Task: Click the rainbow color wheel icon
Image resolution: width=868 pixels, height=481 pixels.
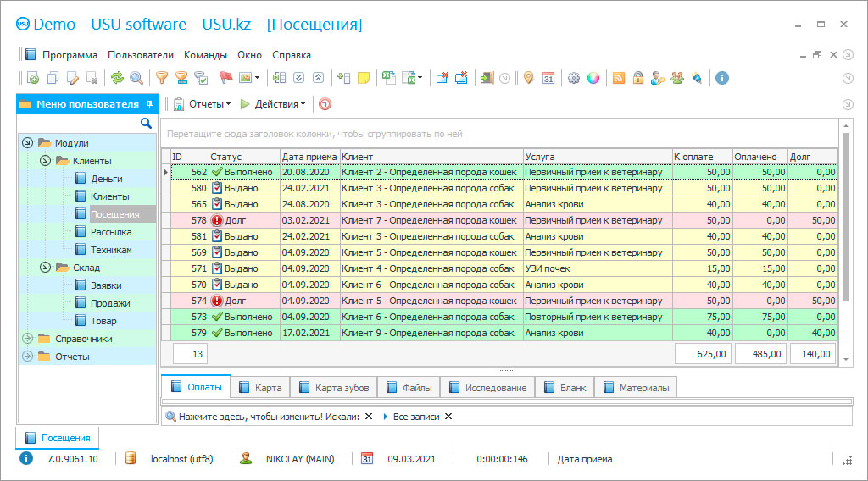Action: [593, 78]
